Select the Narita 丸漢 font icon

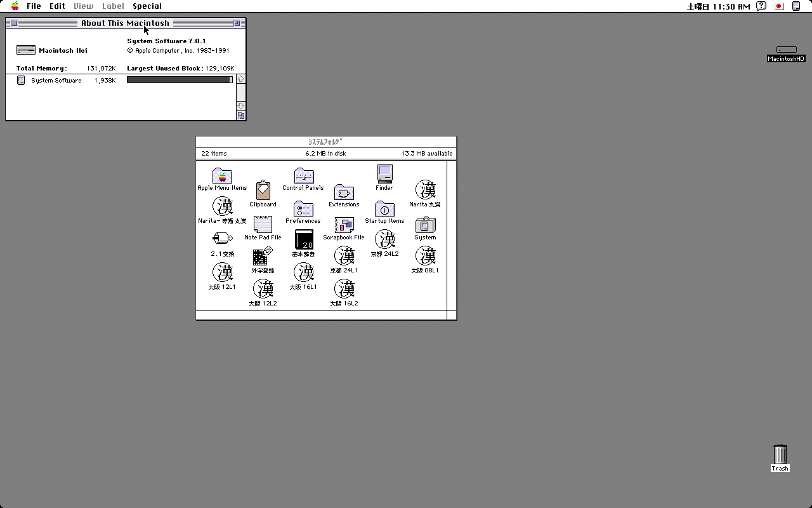pyautogui.click(x=425, y=190)
